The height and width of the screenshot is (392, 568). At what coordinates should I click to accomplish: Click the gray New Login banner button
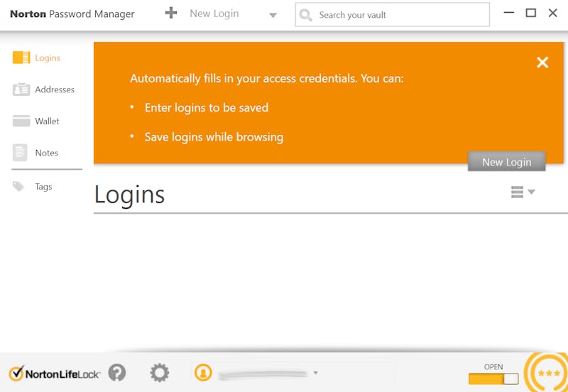tap(506, 161)
